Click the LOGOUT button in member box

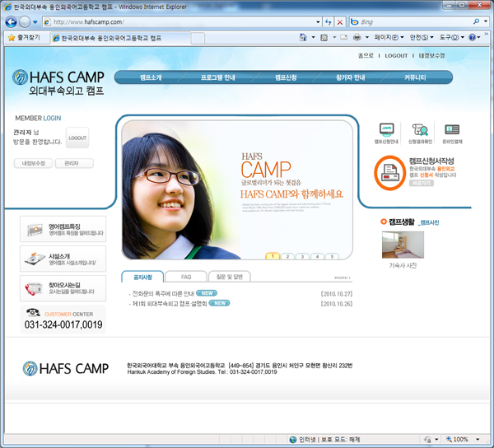pyautogui.click(x=77, y=138)
